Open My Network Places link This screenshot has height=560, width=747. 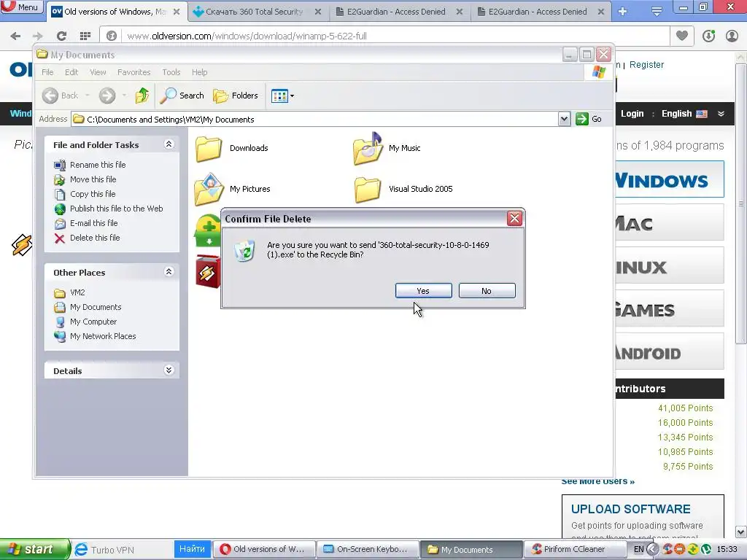tap(103, 336)
